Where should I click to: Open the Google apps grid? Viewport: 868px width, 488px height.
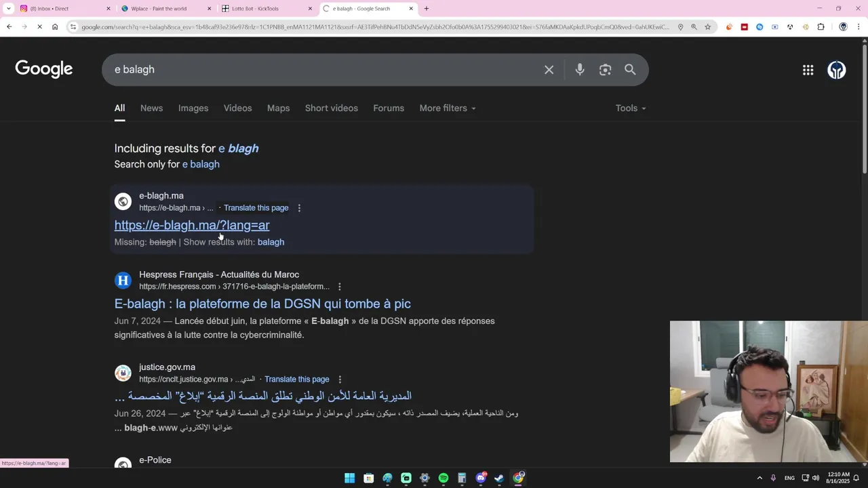point(808,70)
